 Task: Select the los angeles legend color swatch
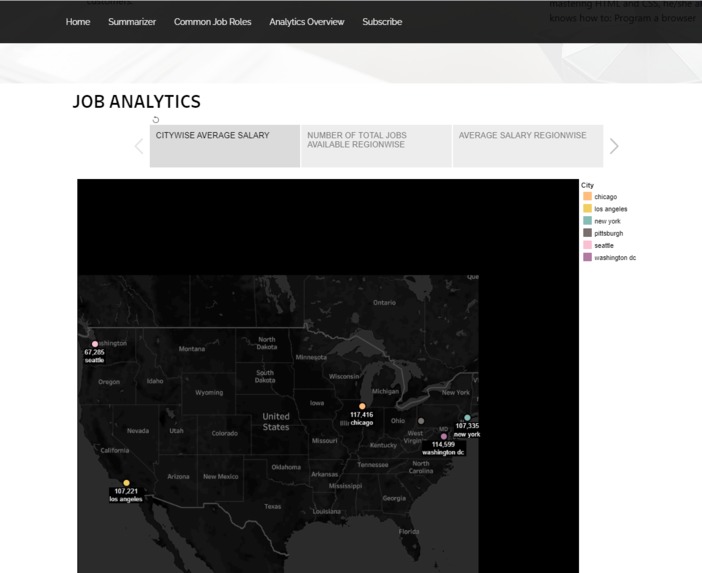click(587, 208)
